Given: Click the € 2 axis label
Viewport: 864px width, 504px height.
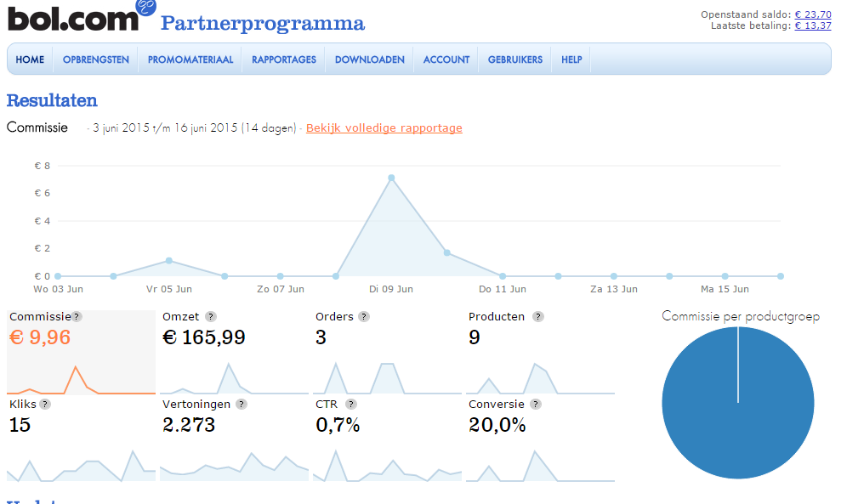Looking at the screenshot, I should coord(43,248).
